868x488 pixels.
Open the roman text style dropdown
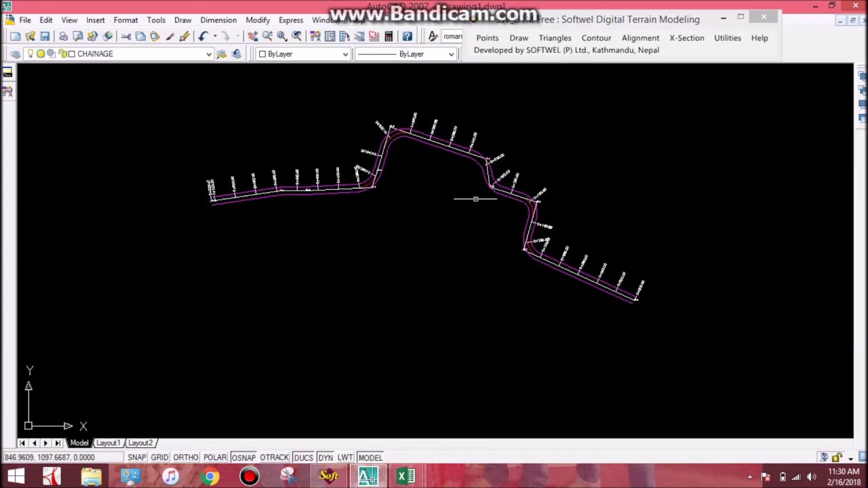click(452, 36)
